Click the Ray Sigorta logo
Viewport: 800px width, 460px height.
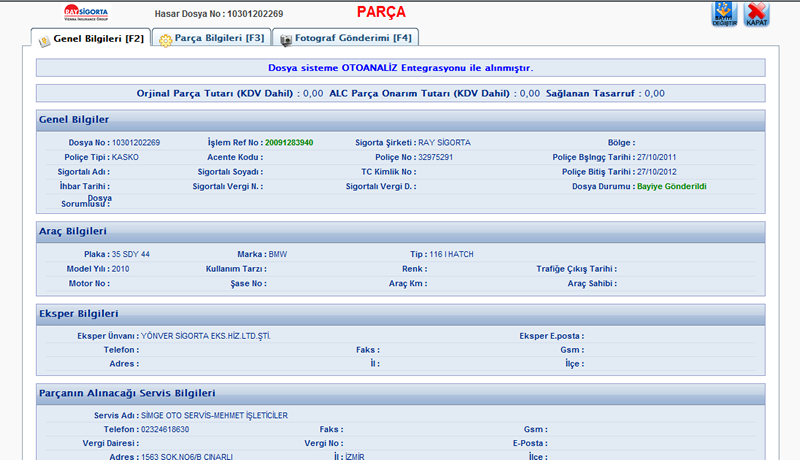84,14
